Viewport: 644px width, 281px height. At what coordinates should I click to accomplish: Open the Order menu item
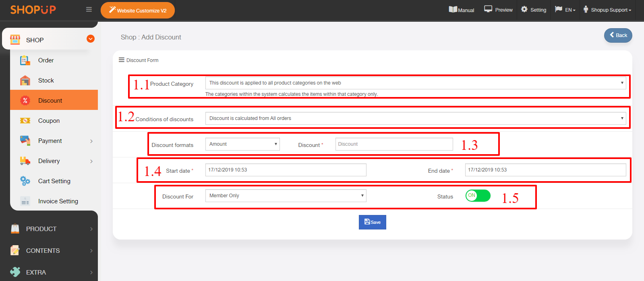[46, 60]
